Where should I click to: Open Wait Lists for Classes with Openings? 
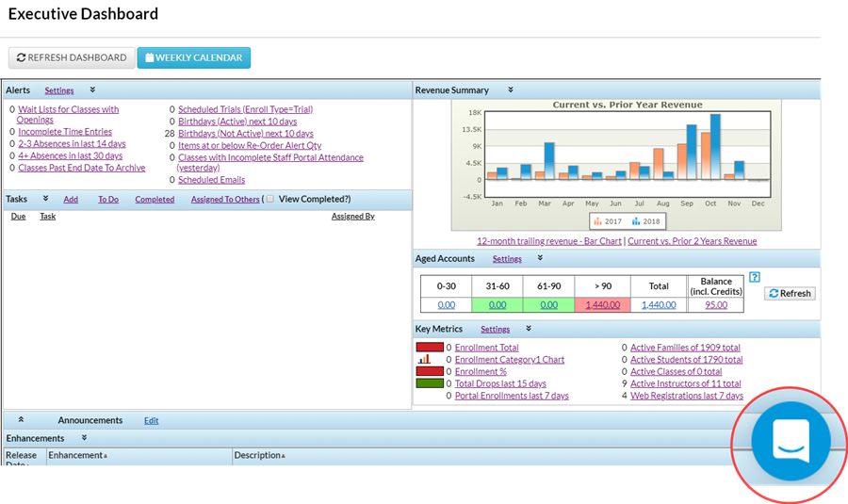tap(68, 115)
